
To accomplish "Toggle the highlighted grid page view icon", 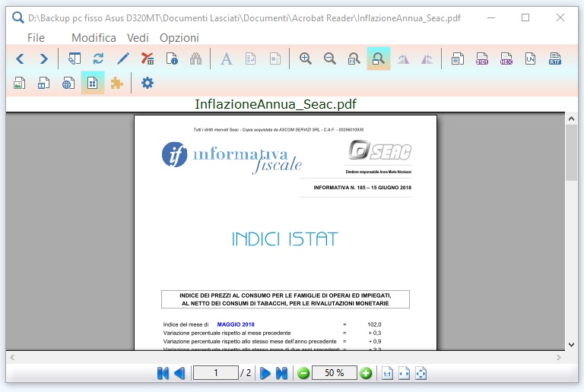I will click(x=92, y=83).
